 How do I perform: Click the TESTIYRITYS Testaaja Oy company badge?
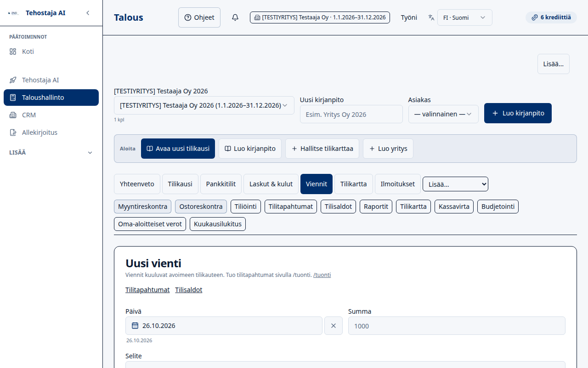pyautogui.click(x=320, y=17)
